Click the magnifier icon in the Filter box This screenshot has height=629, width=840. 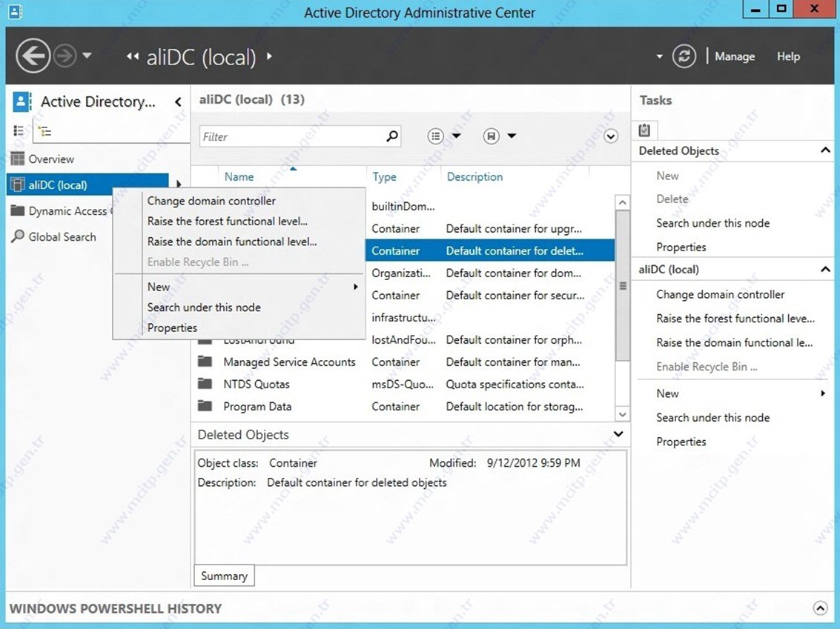point(392,136)
